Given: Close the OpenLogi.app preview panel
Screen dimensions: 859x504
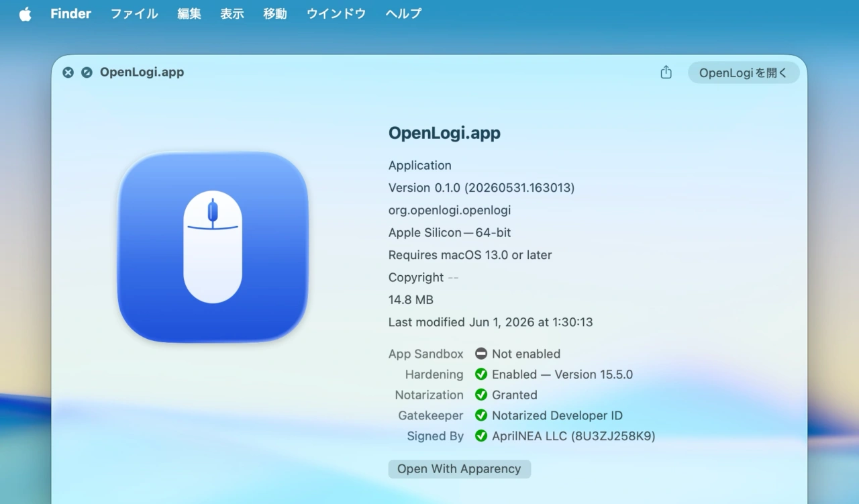Looking at the screenshot, I should pyautogui.click(x=68, y=72).
